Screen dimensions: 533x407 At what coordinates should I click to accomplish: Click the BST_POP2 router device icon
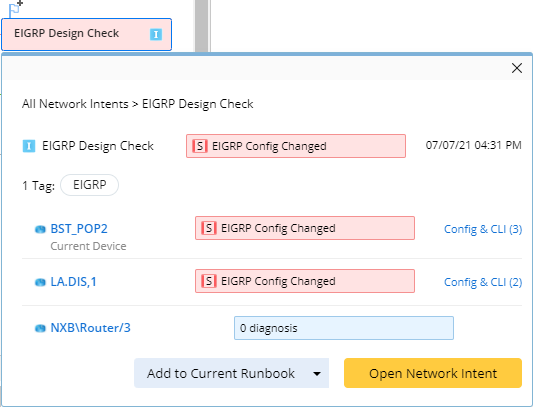click(40, 230)
